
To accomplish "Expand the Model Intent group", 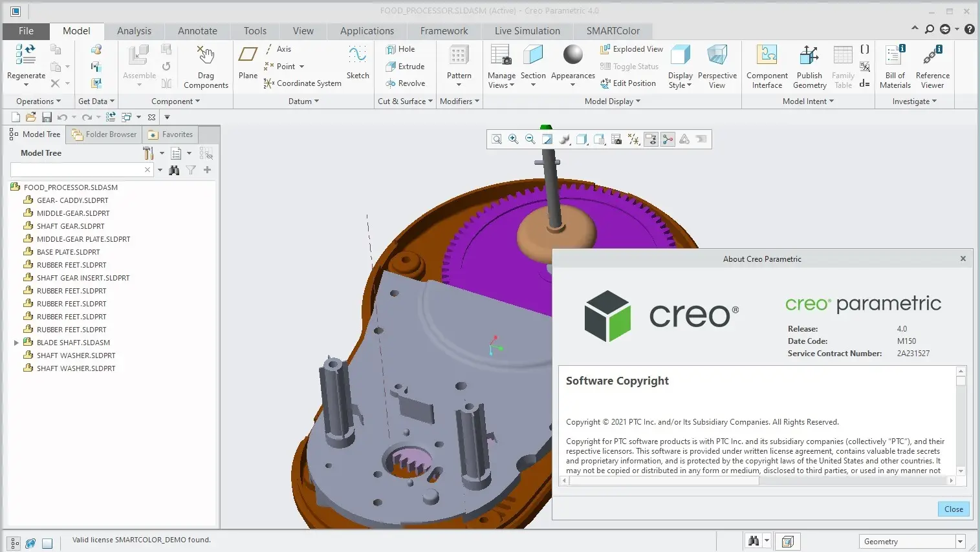I will [808, 101].
